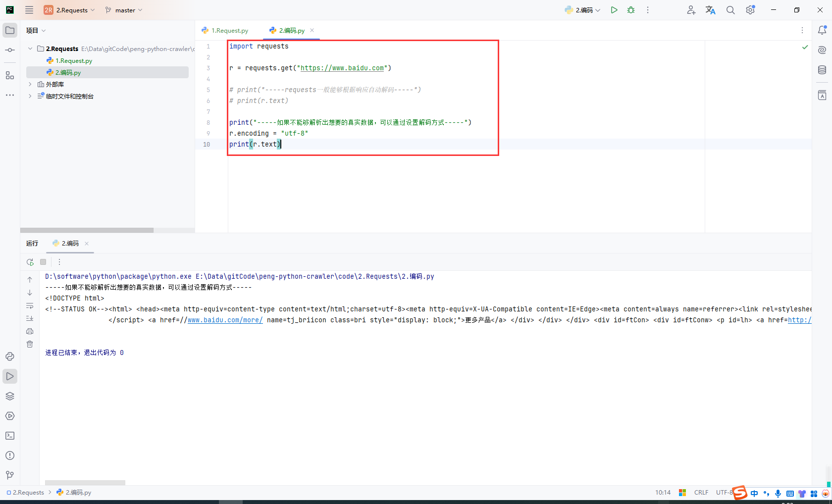Open the translation plugin icon in the title bar
This screenshot has width=832, height=504.
point(711,10)
